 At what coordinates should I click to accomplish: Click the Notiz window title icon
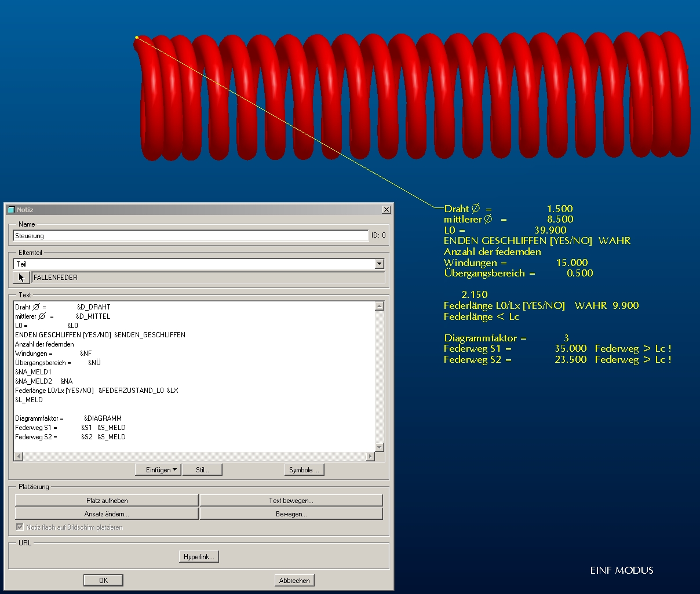pyautogui.click(x=11, y=210)
